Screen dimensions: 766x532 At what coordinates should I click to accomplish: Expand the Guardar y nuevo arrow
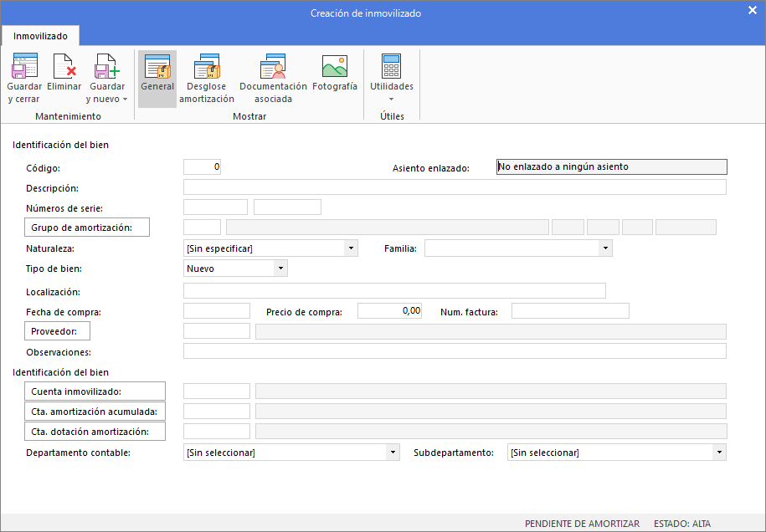coord(125,99)
